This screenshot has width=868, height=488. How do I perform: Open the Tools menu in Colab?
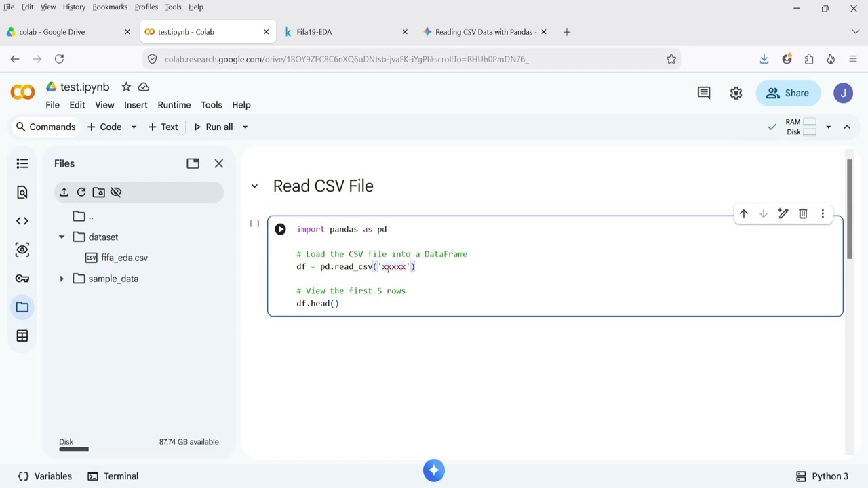point(211,105)
